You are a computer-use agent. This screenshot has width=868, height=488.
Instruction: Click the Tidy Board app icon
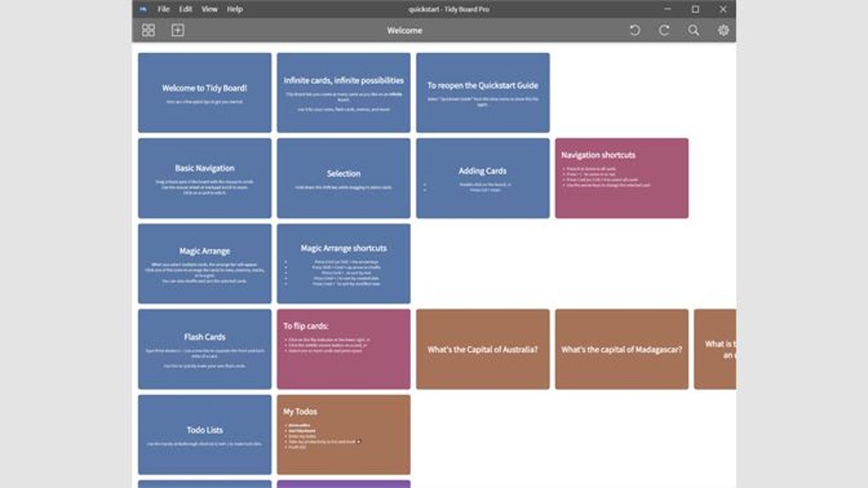click(x=143, y=9)
